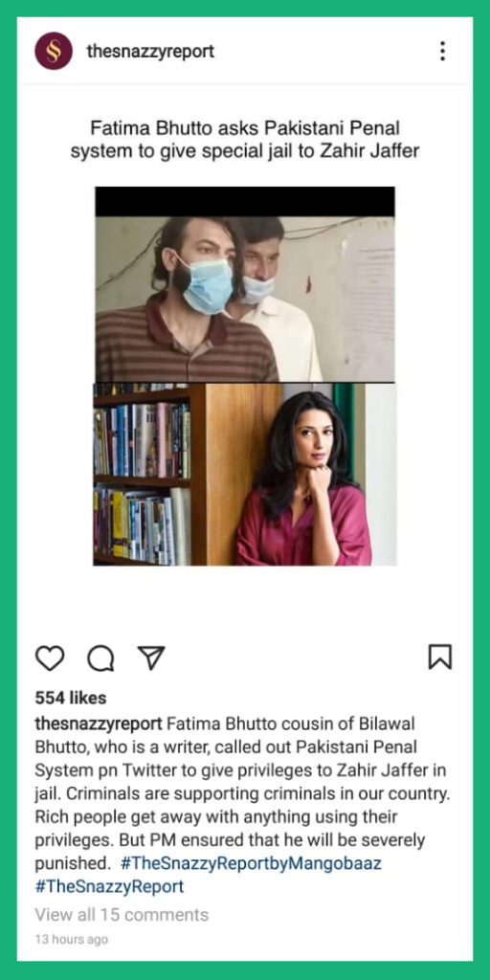The image size is (490, 980).
Task: Like the post with the heart icon
Action: pyautogui.click(x=50, y=658)
